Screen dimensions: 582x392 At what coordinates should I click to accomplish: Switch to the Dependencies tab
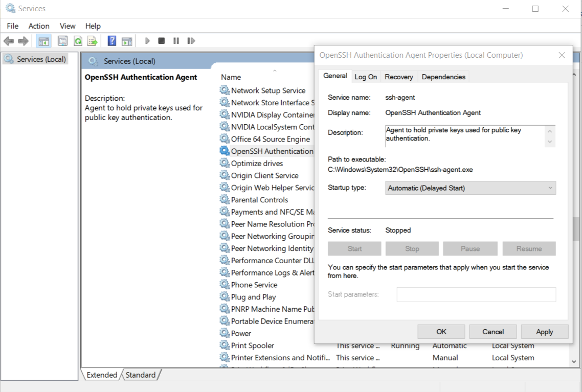pyautogui.click(x=443, y=76)
